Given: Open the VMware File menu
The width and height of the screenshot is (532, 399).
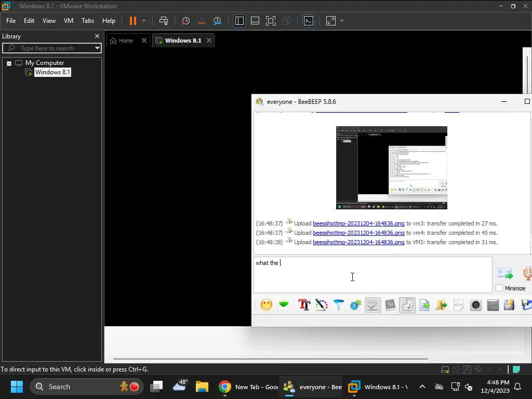Looking at the screenshot, I should [11, 21].
